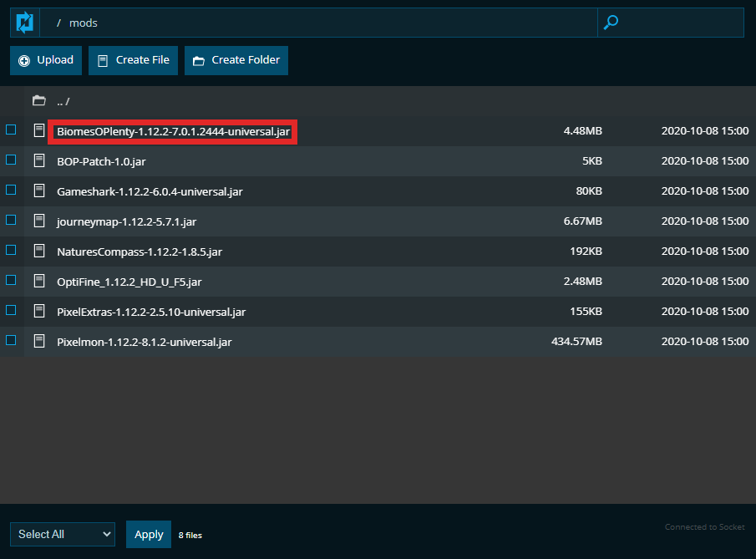Viewport: 756px width, 559px height.
Task: Select checkbox for Gameshark jar
Action: coord(11,190)
